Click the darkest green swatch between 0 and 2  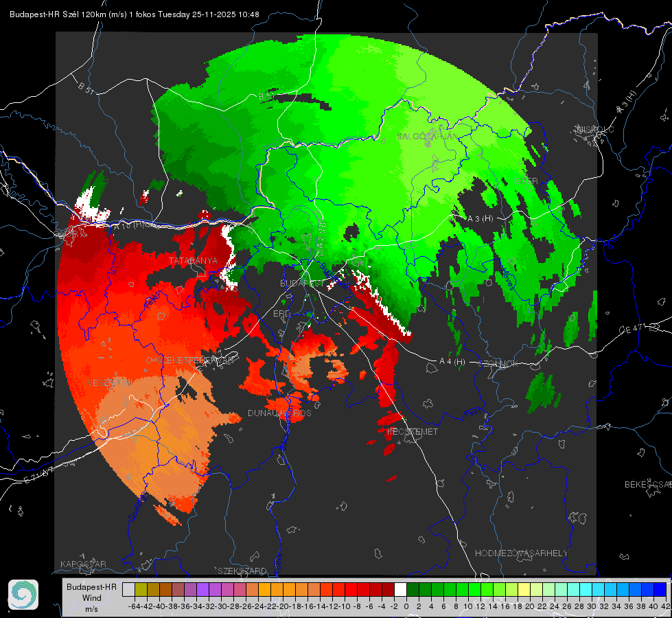[x=413, y=590]
